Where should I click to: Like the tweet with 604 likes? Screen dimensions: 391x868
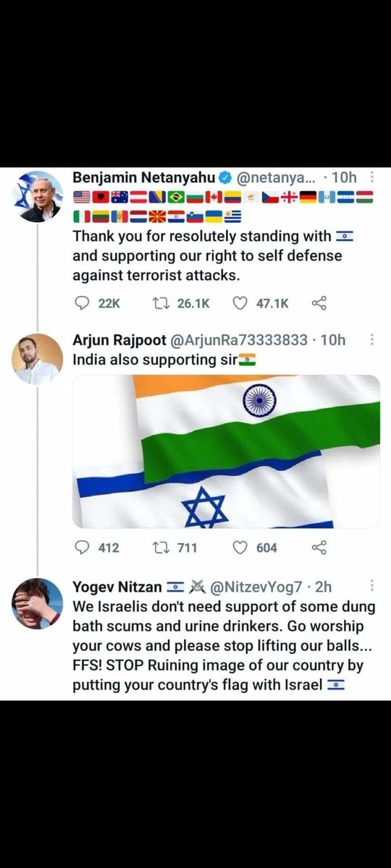(x=240, y=548)
